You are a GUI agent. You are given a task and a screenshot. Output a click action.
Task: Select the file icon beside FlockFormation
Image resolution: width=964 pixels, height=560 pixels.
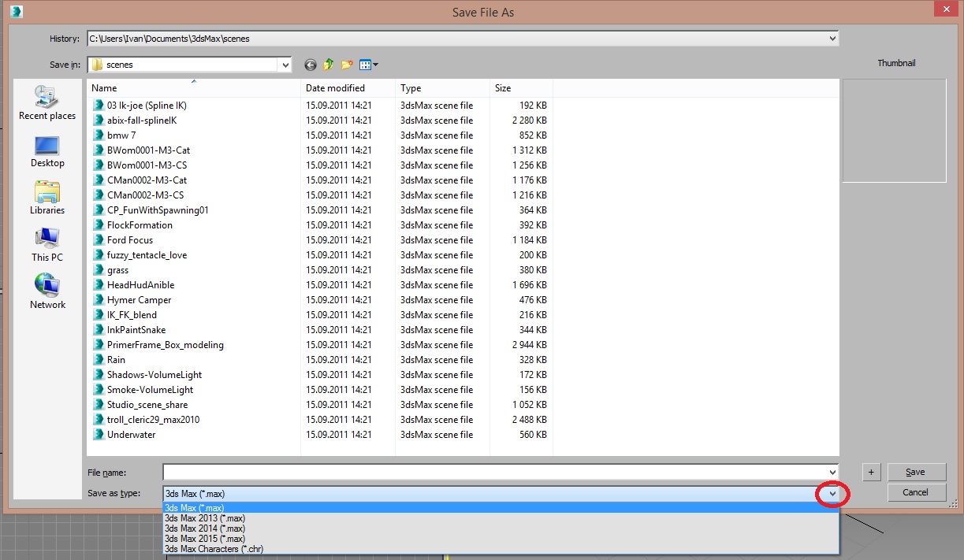(x=99, y=225)
